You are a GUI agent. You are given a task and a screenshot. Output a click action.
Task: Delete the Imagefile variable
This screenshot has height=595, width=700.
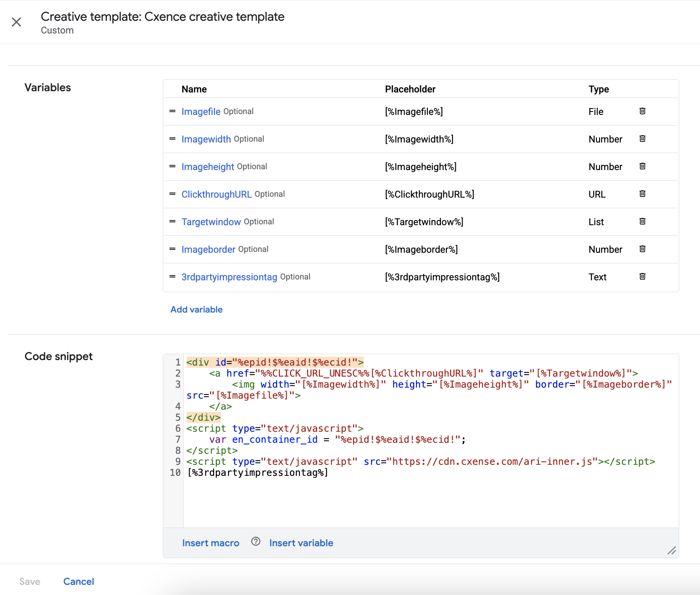click(642, 111)
